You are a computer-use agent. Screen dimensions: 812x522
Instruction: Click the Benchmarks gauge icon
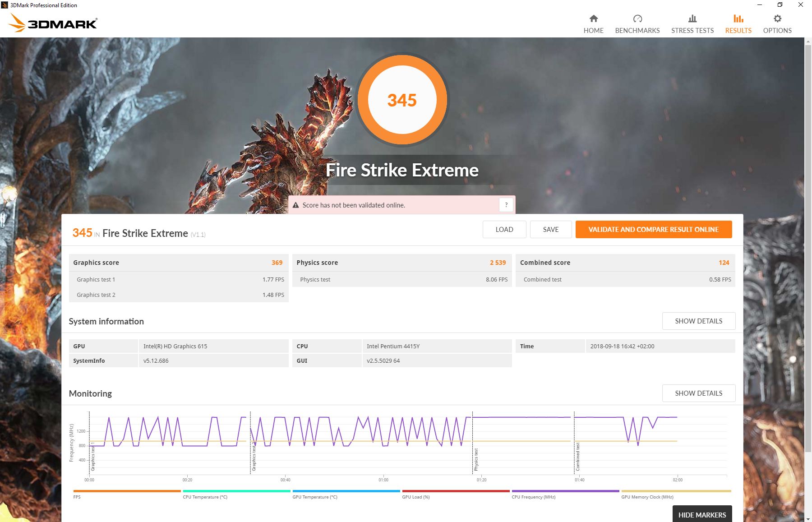point(637,18)
